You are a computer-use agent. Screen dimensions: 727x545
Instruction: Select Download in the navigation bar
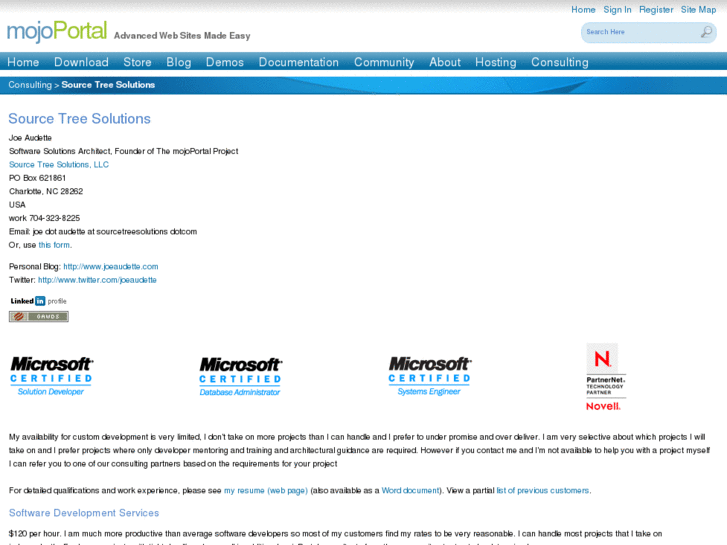(x=81, y=62)
